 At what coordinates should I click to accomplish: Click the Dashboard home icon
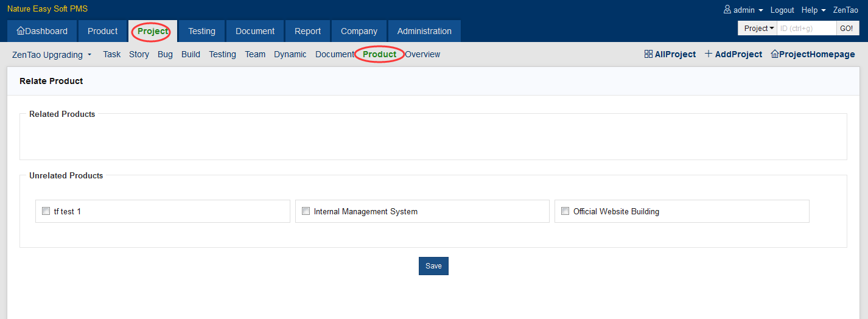coord(21,31)
